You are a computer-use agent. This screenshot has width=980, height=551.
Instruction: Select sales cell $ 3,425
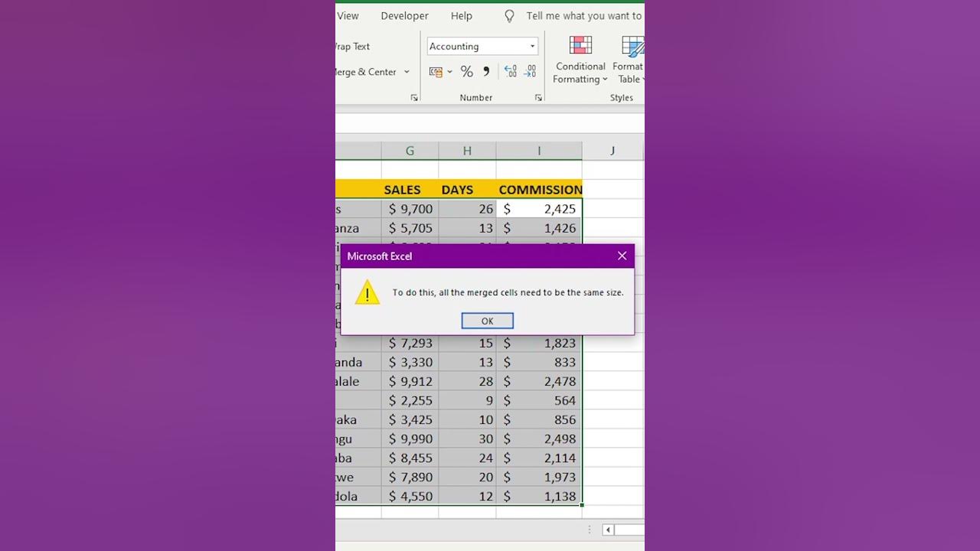(x=410, y=419)
